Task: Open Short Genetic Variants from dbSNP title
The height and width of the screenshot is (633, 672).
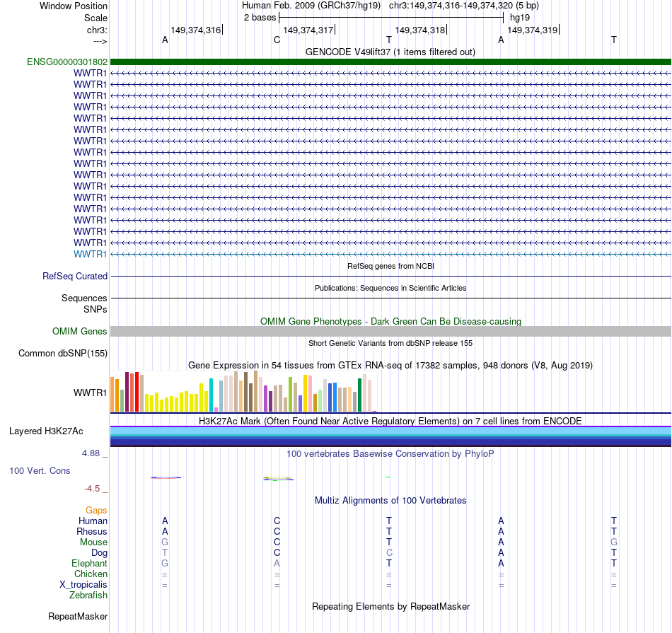Action: point(390,343)
